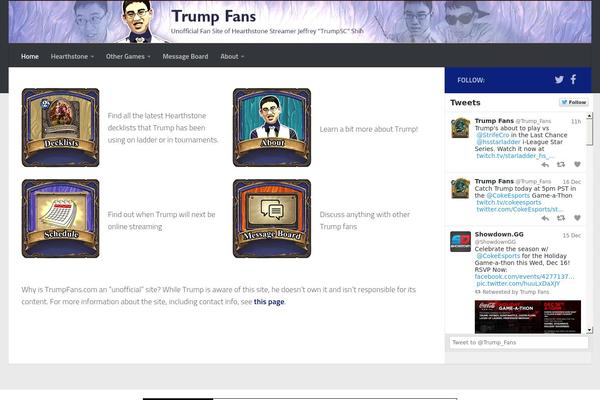
Task: Open the Tweets widget heading
Action: [x=465, y=103]
